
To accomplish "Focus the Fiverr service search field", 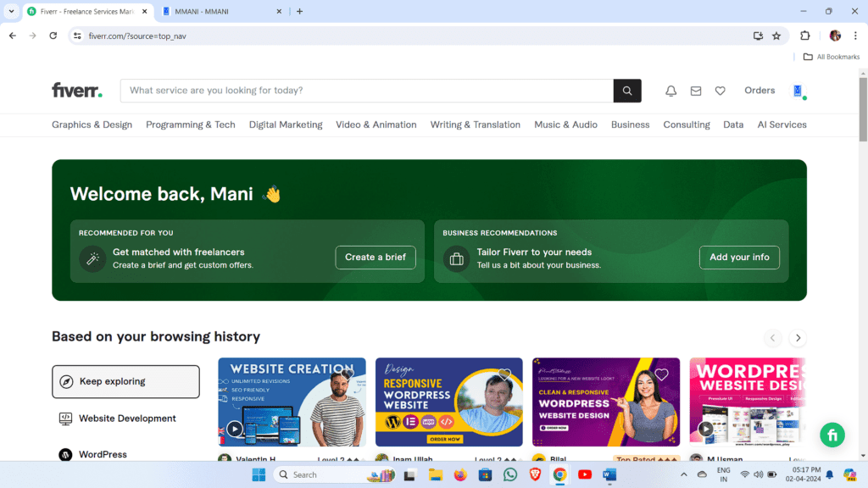I will point(366,91).
